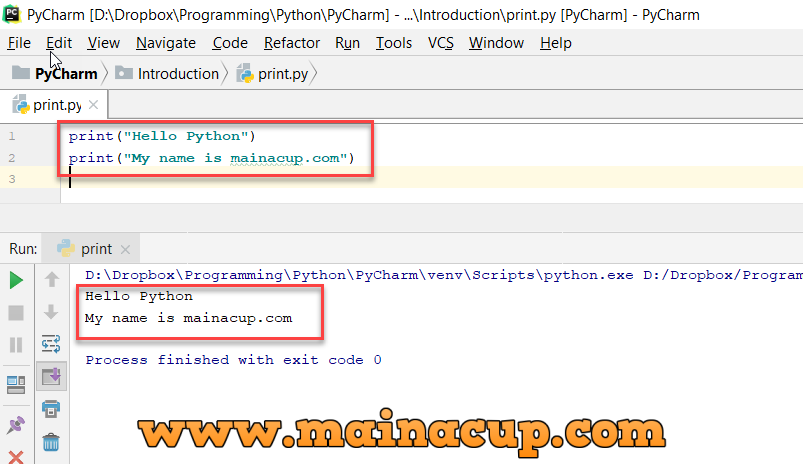Screen dimensions: 803x464
Task: Open the VCS menu
Action: pos(440,43)
